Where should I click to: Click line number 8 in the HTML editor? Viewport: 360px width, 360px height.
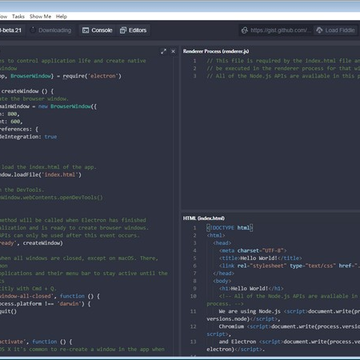pos(194,281)
